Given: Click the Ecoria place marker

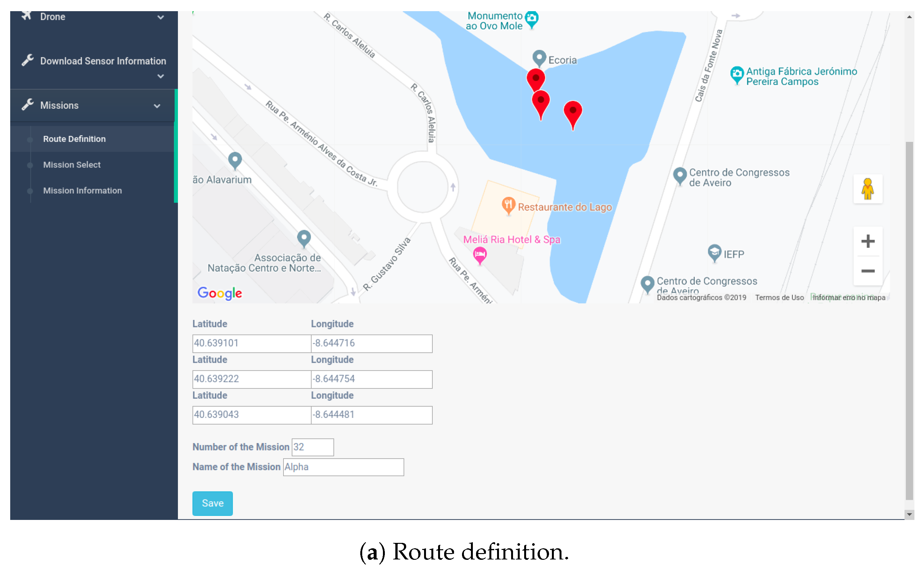Looking at the screenshot, I should pyautogui.click(x=539, y=58).
